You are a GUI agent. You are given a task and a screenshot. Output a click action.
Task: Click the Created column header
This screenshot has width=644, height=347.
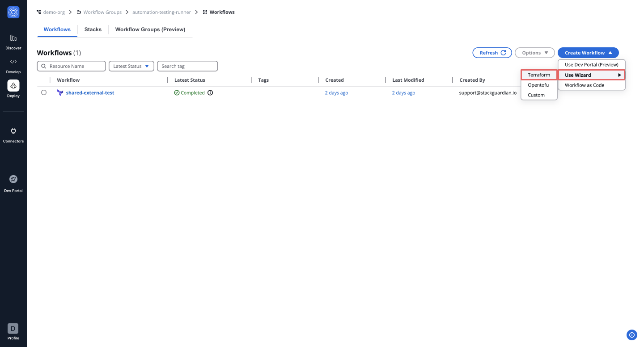[335, 80]
